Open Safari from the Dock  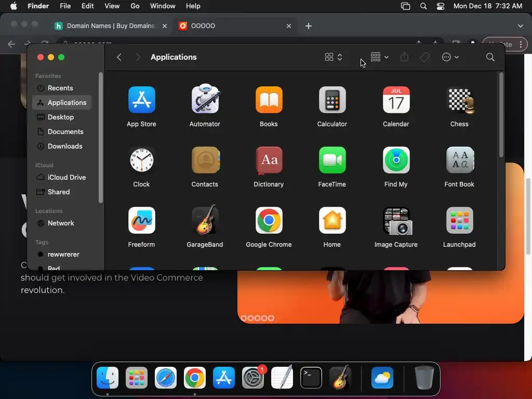pos(166,378)
